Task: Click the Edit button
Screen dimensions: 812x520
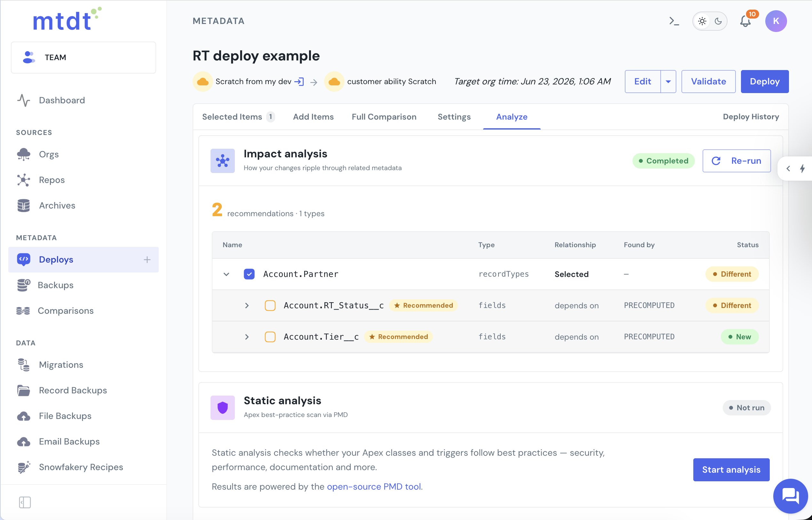Action: 642,81
